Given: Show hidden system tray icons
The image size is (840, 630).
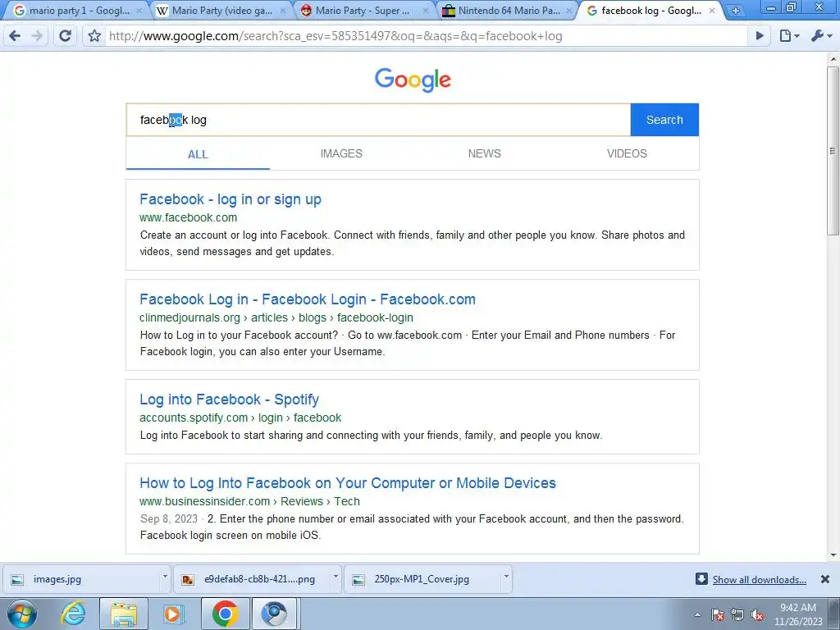Looking at the screenshot, I should click(697, 614).
